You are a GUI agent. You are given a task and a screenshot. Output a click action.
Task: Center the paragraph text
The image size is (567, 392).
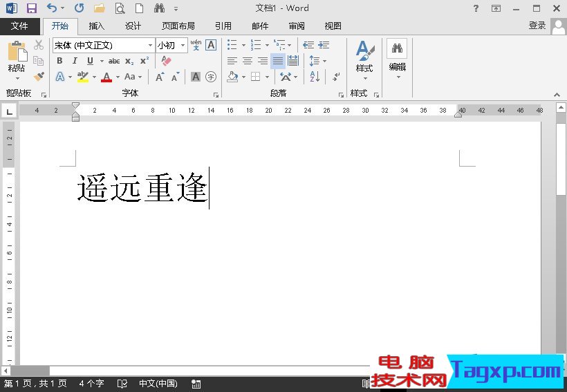point(248,61)
